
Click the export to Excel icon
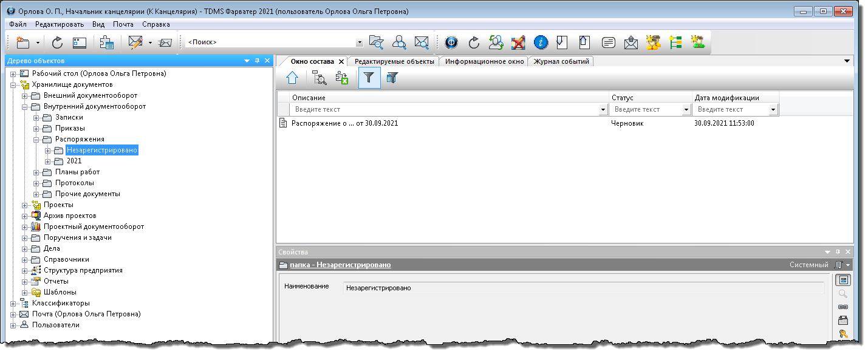pyautogui.click(x=342, y=78)
